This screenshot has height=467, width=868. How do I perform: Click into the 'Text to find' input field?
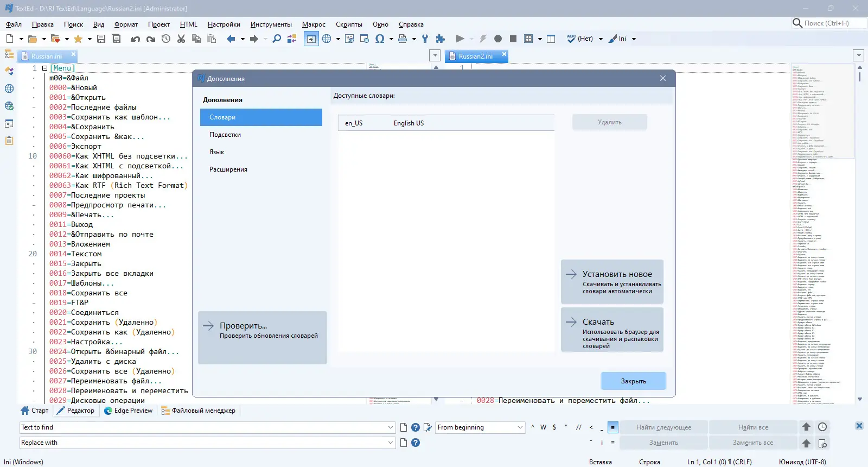click(203, 427)
